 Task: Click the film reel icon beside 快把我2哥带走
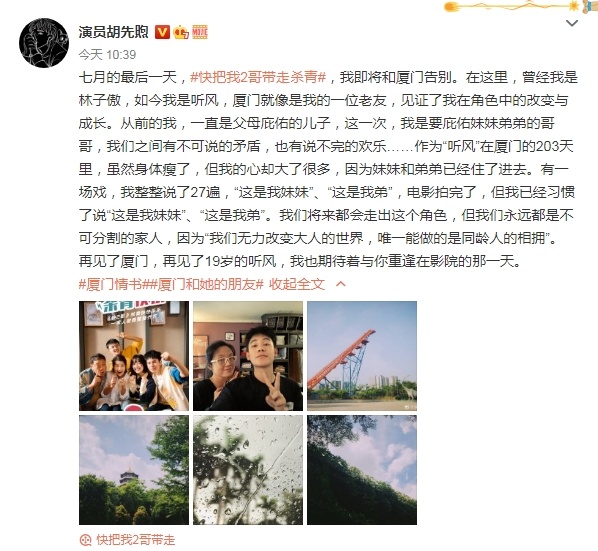coord(85,540)
